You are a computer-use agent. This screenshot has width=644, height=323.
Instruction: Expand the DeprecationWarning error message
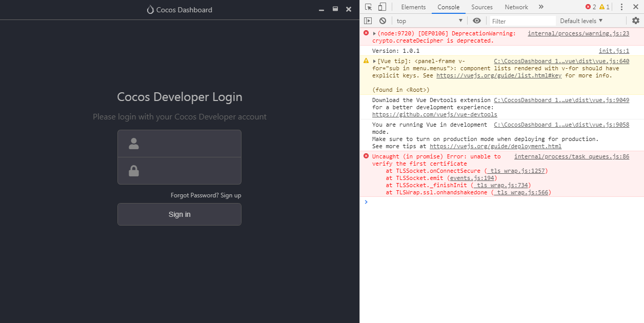[x=375, y=33]
